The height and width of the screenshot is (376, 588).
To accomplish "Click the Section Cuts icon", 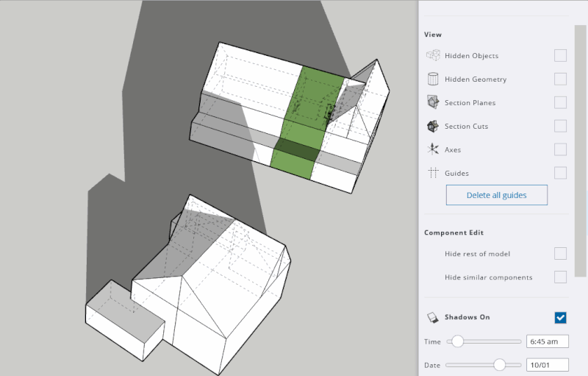I will pyautogui.click(x=433, y=126).
